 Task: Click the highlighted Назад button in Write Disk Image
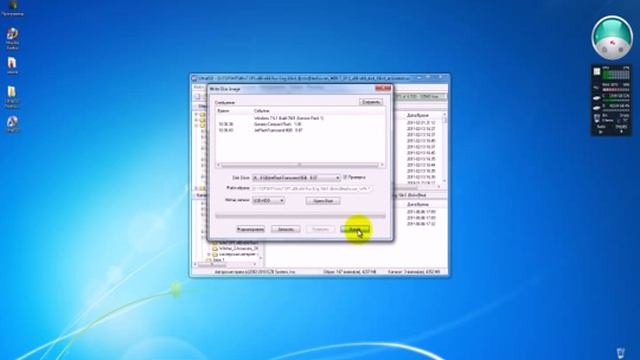pyautogui.click(x=356, y=229)
